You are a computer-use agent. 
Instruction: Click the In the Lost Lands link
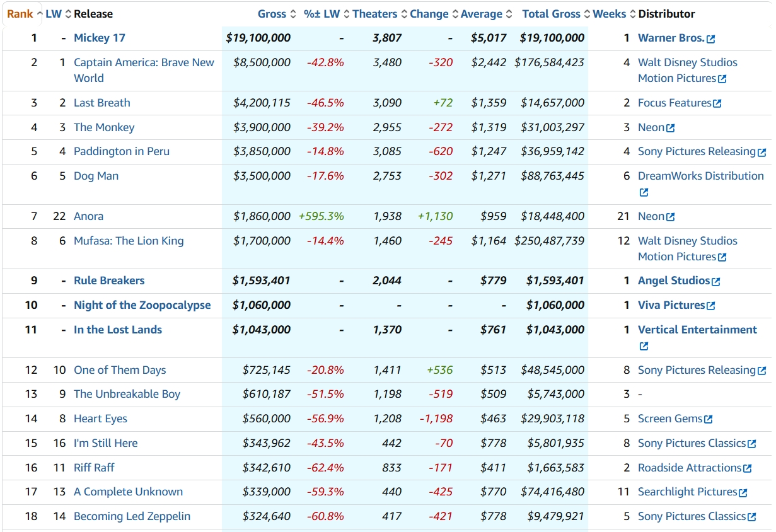coord(118,330)
